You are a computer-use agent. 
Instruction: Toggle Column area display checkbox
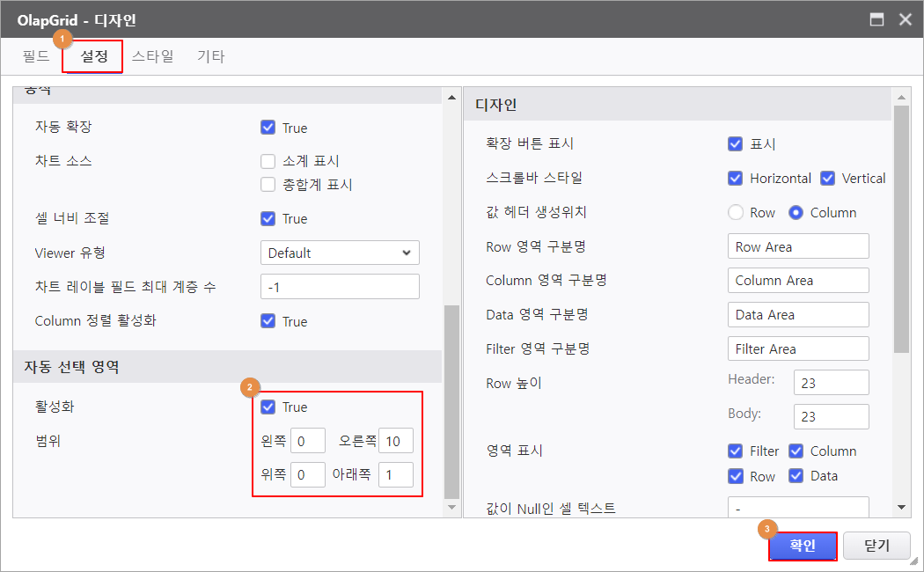[x=796, y=451]
